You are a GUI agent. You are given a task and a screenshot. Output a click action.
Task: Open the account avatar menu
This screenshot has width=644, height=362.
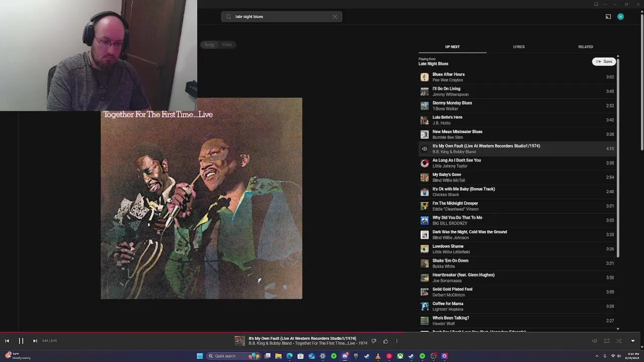[x=620, y=17]
